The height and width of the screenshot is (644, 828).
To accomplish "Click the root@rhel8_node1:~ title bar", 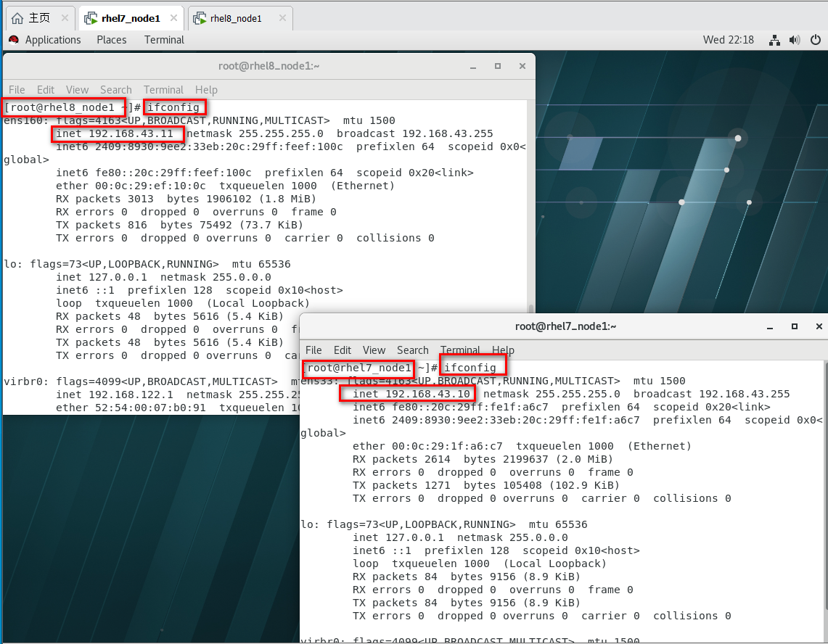I will point(269,66).
